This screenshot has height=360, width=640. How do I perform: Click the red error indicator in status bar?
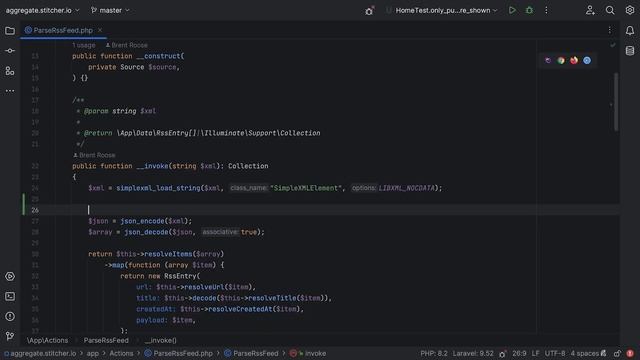click(x=630, y=353)
